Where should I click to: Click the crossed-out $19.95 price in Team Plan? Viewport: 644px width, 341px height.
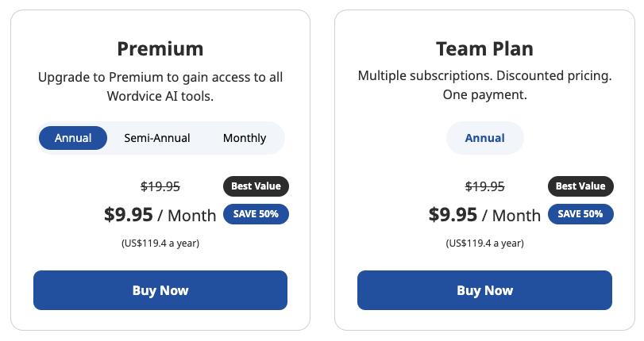point(484,187)
